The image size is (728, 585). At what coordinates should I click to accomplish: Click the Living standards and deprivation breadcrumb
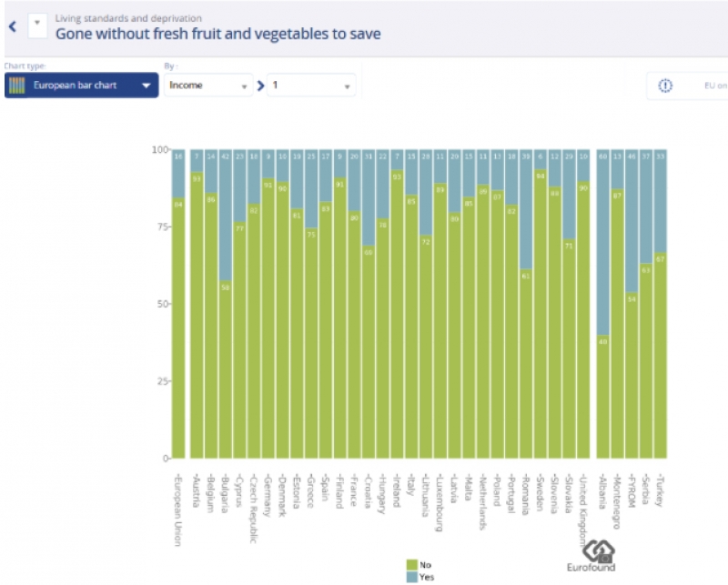coord(128,18)
